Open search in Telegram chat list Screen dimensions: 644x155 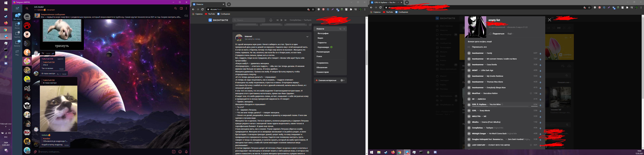pos(27,8)
